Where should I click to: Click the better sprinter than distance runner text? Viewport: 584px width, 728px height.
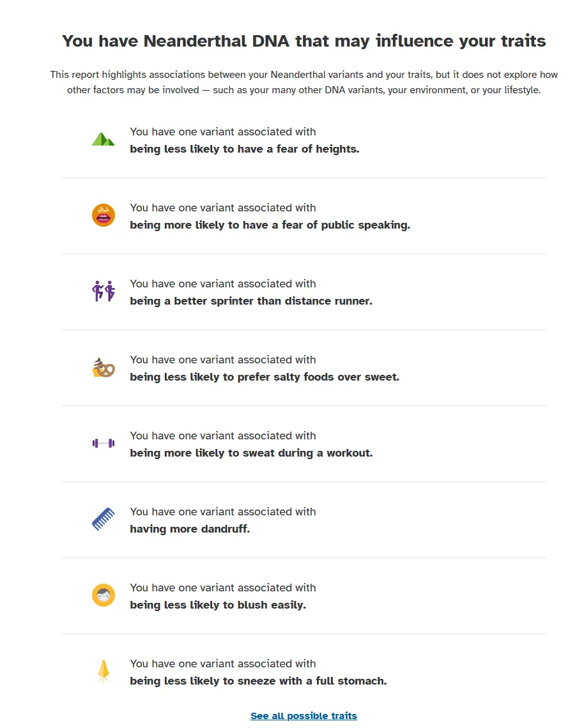point(251,301)
